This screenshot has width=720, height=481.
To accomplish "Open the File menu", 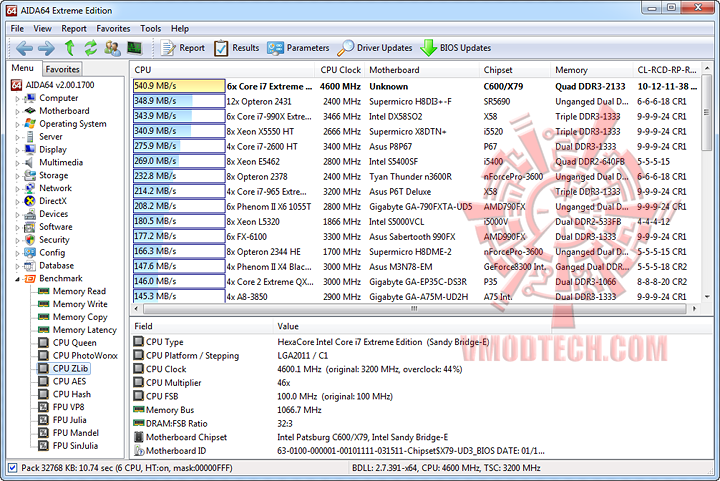I will (x=17, y=28).
